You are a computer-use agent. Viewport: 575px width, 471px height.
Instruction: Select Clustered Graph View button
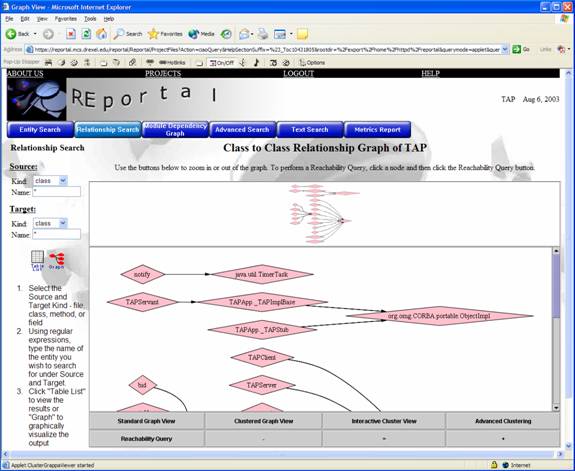(263, 421)
